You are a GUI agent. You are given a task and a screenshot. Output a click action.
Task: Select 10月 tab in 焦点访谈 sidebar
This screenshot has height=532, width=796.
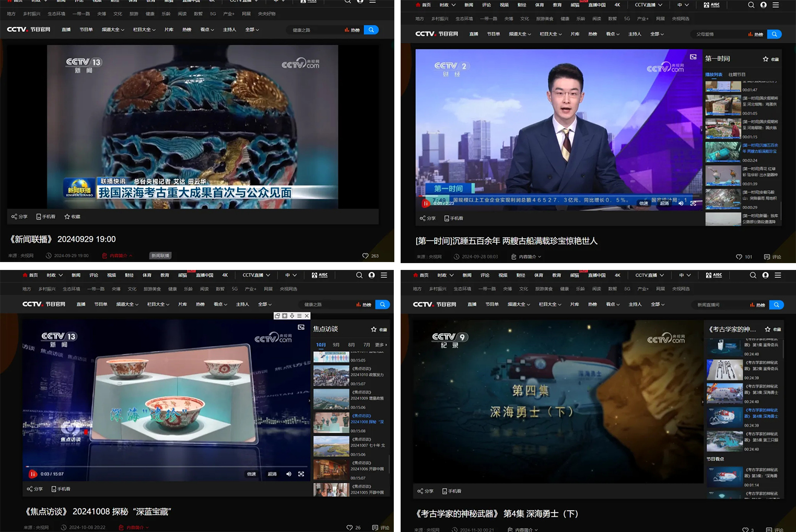coord(321,345)
